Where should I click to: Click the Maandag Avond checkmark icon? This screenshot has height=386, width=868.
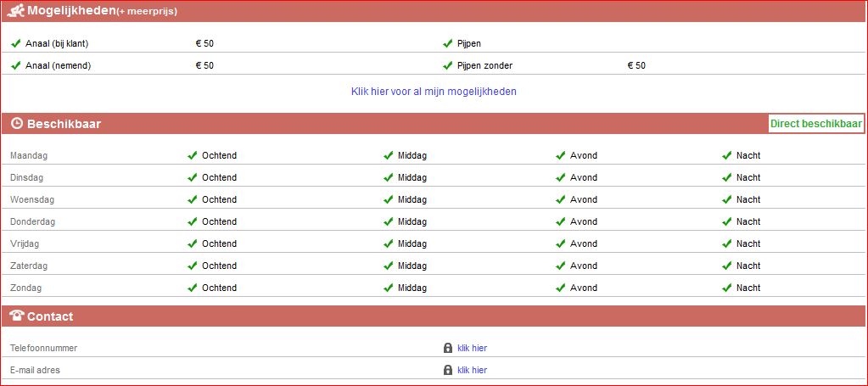click(x=561, y=155)
